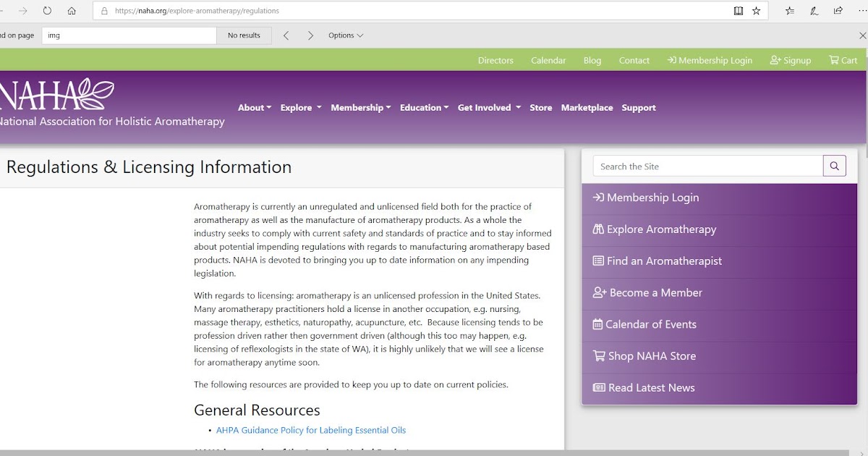Open browser settings and more menu
Image resolution: width=868 pixels, height=456 pixels.
click(861, 11)
